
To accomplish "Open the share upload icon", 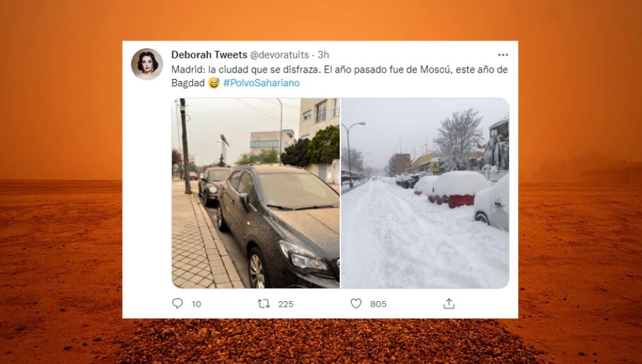I will point(449,304).
